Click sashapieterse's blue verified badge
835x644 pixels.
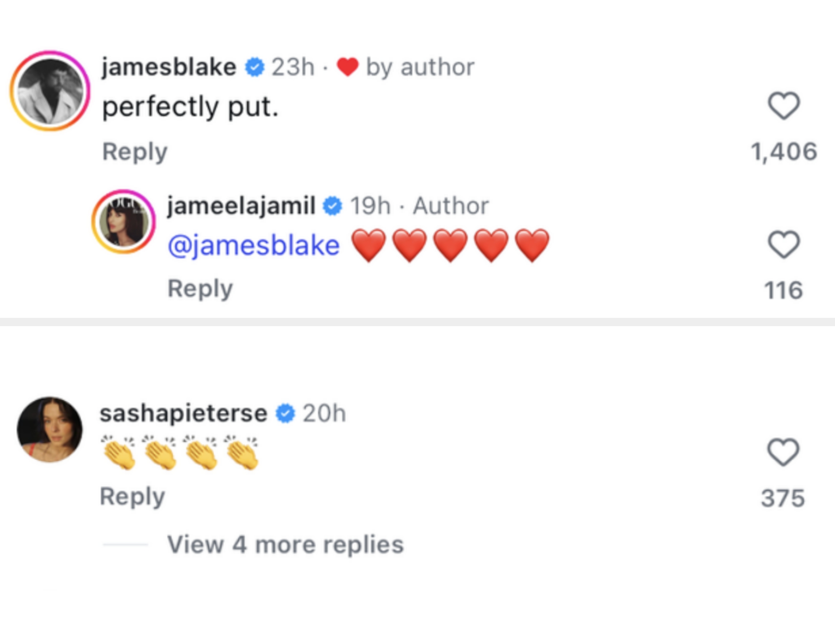pos(286,413)
